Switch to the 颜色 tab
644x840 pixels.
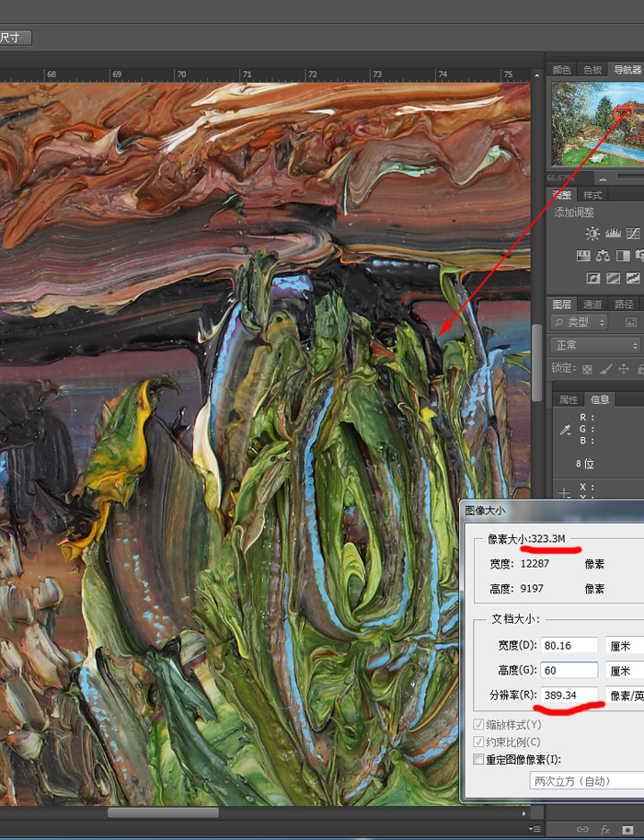[561, 70]
